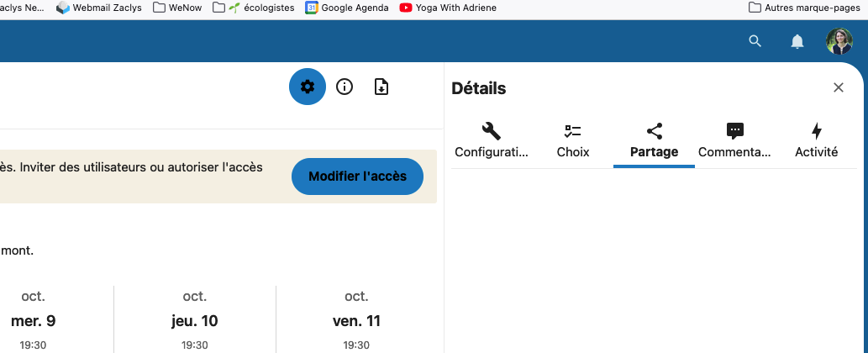This screenshot has width=868, height=353.
Task: Click the download export icon
Action: 381,87
